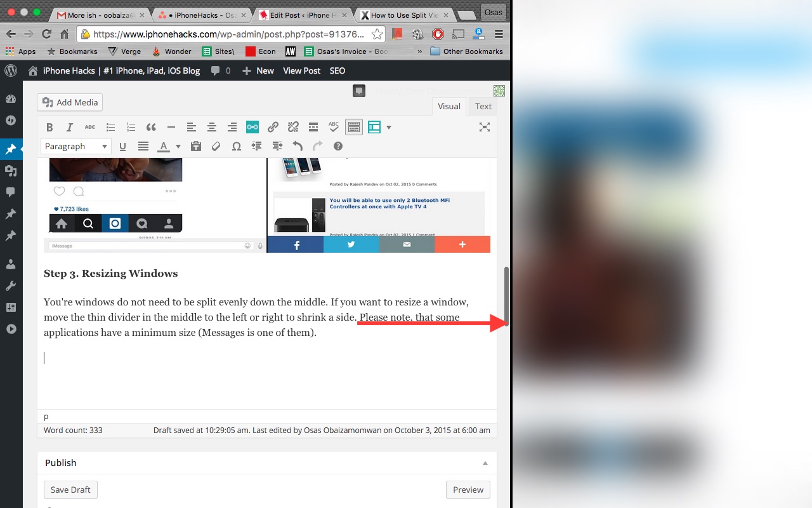Screen dimensions: 812x508
Task: Insert a Read More tag
Action: pyautogui.click(x=313, y=127)
